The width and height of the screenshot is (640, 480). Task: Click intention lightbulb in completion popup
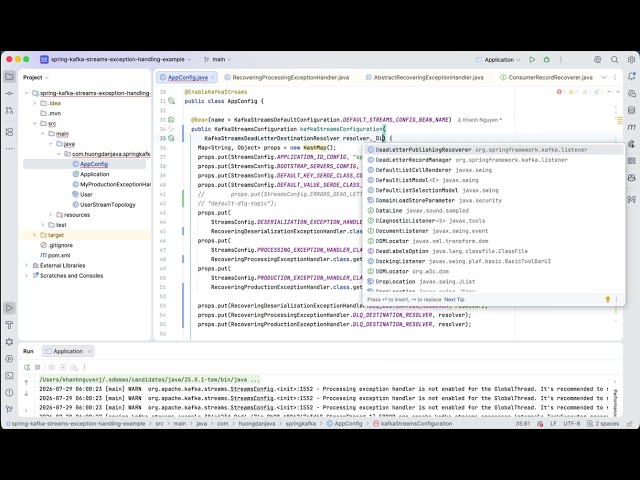pyautogui.click(x=607, y=299)
